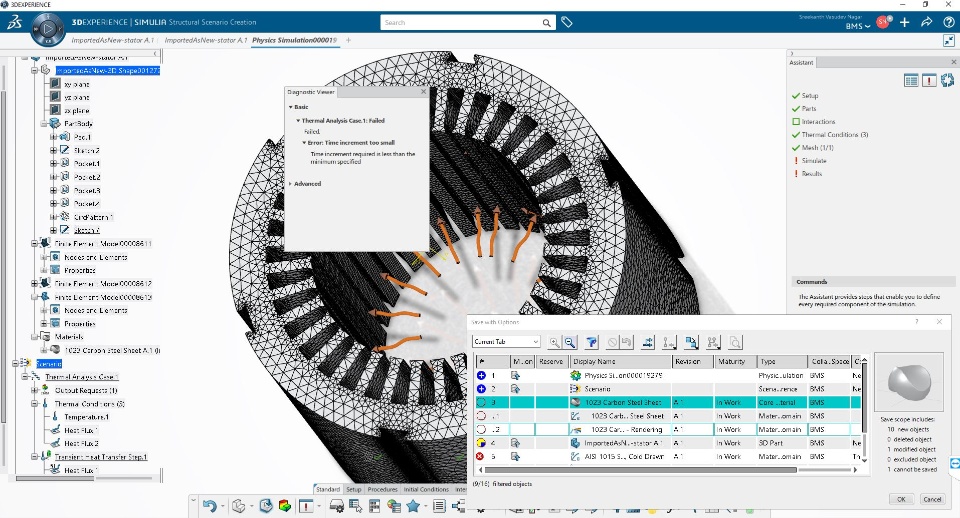This screenshot has width=960, height=518.
Task: Open the Undo dropdown arrow
Action: click(223, 506)
